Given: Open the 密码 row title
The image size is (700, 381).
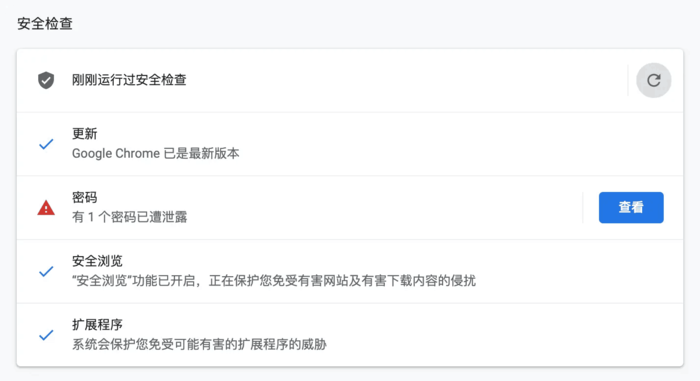Looking at the screenshot, I should tap(84, 197).
